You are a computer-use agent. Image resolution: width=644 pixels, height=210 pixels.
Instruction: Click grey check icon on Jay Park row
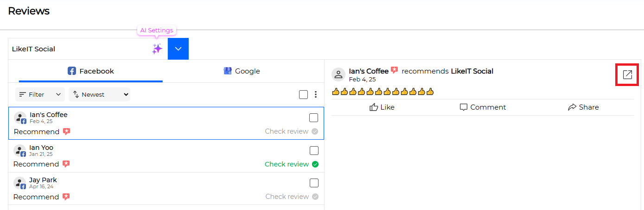point(315,197)
